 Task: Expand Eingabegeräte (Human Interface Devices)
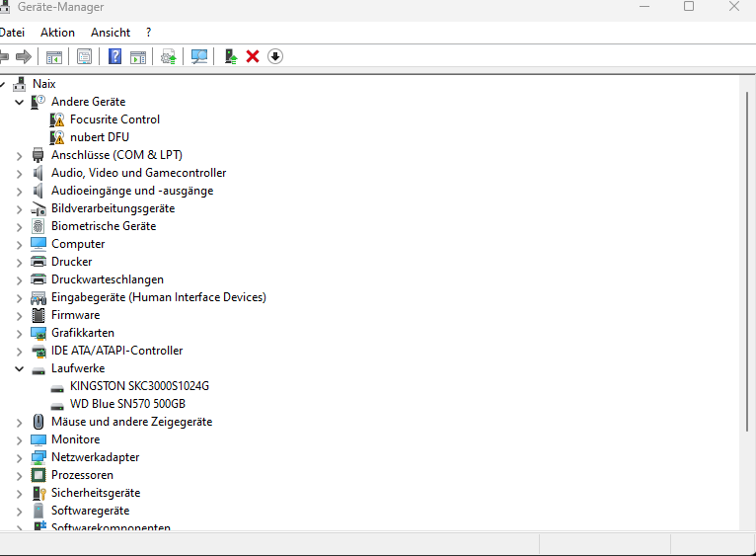tap(20, 298)
